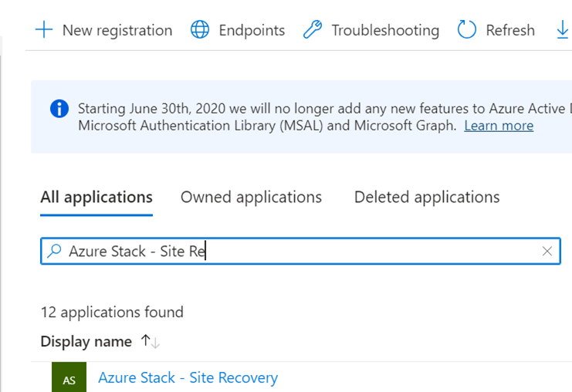This screenshot has height=392, width=572.
Task: Toggle sort arrows next to Display name
Action: [151, 341]
